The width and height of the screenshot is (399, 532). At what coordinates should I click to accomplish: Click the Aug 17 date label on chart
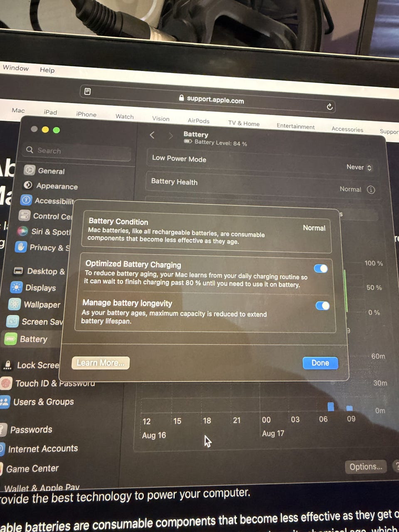click(273, 433)
